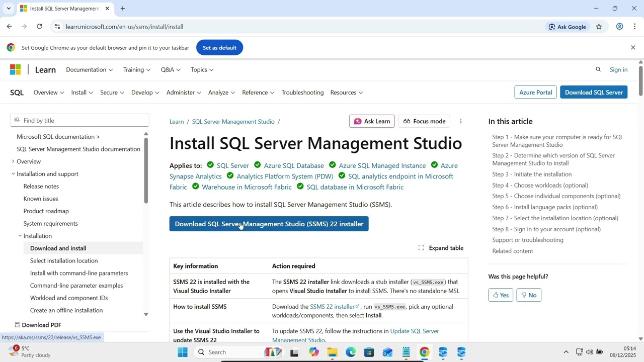Open the Analyze menu
This screenshot has width=644, height=362.
point(221,93)
